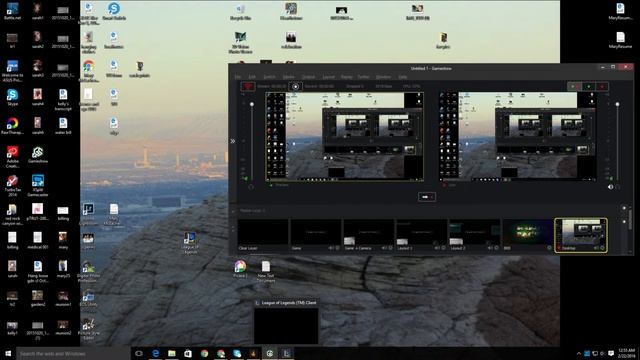Viewport: 640px width, 360px height.
Task: Open settings gear on the Layout 1 shot
Action: coord(444,248)
